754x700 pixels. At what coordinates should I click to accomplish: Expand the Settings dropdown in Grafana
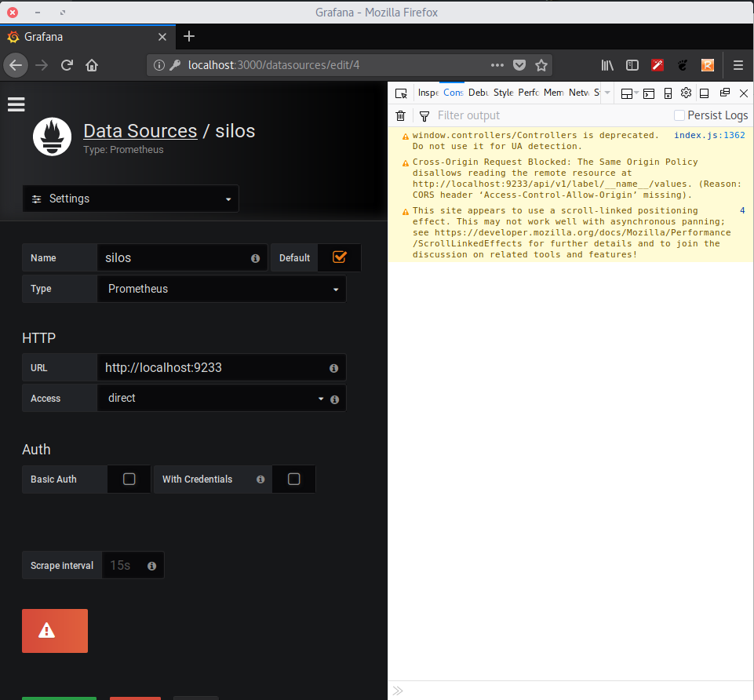coord(130,199)
